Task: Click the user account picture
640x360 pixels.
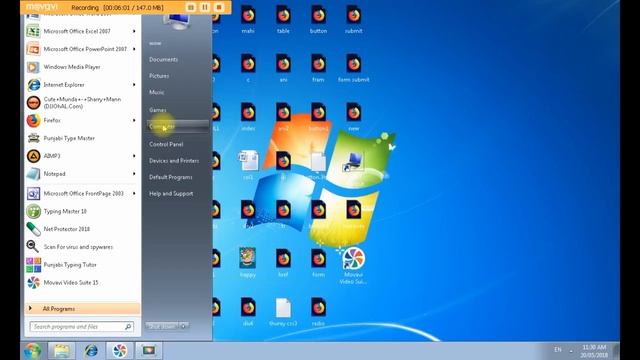Action: (177, 21)
